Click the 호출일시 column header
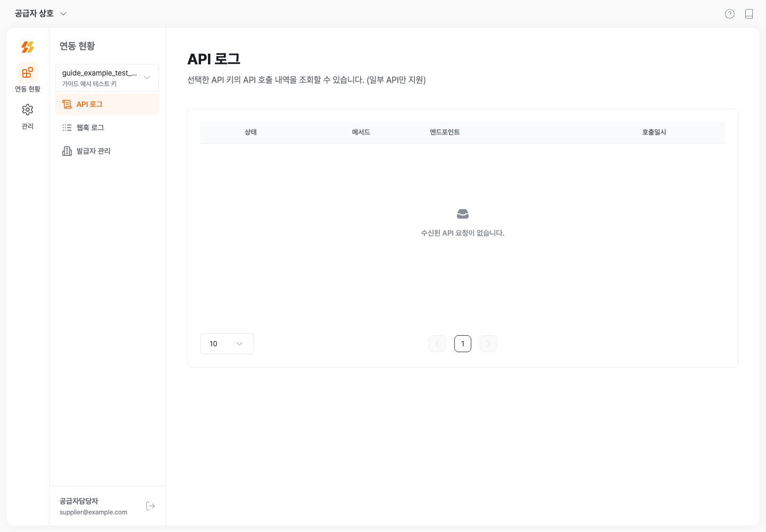The image size is (766, 532). coord(654,132)
